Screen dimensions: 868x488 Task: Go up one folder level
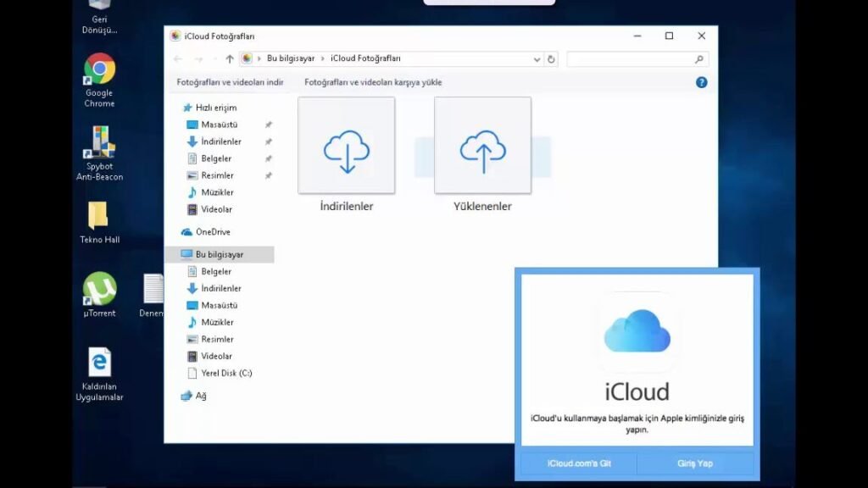click(x=230, y=58)
